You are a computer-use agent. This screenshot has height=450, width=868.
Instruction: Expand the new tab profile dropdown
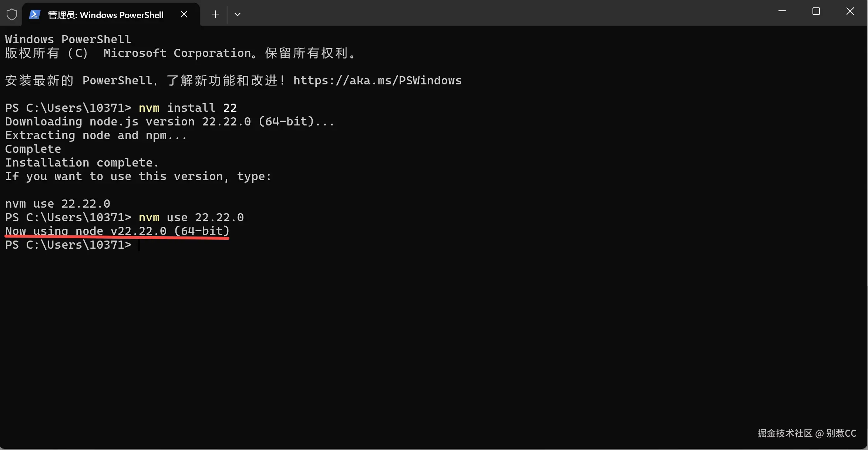point(238,14)
